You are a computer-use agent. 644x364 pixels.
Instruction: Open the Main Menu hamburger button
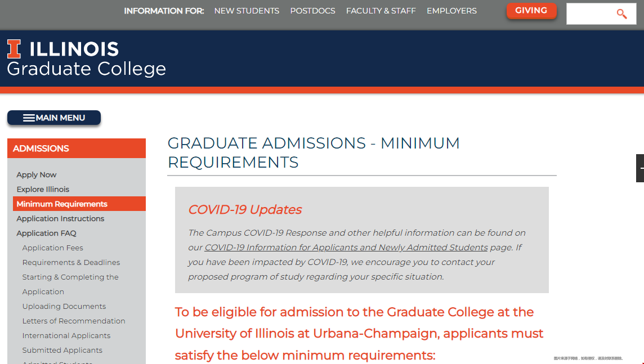tap(54, 118)
